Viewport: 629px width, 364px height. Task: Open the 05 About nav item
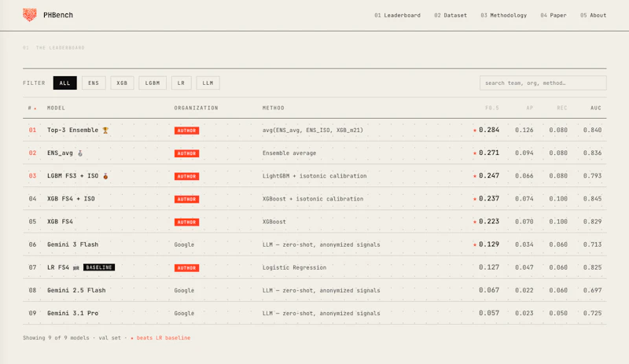594,15
